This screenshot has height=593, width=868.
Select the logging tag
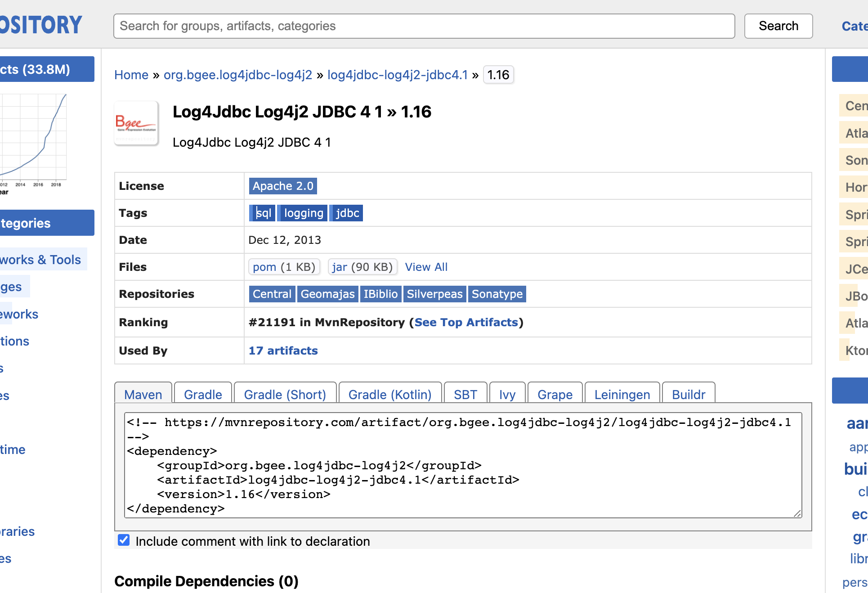304,213
